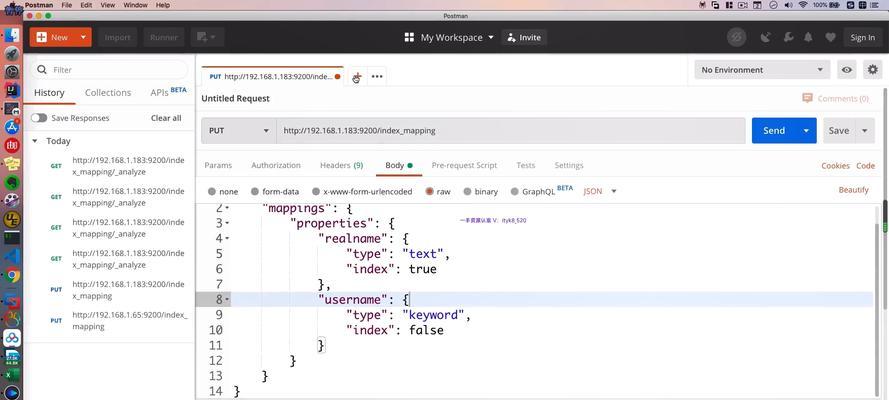Open the Tests tab
Image resolution: width=889 pixels, height=400 pixels.
[x=526, y=165]
